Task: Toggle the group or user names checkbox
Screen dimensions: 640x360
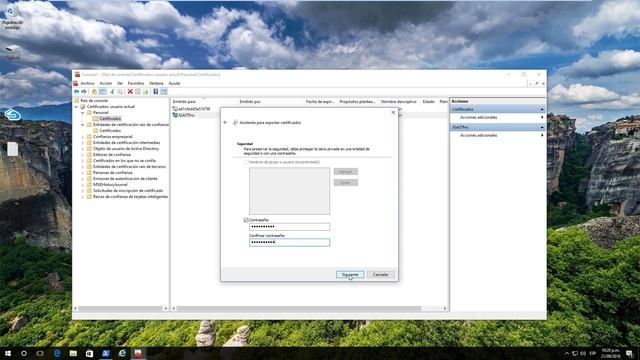Action: coord(246,162)
